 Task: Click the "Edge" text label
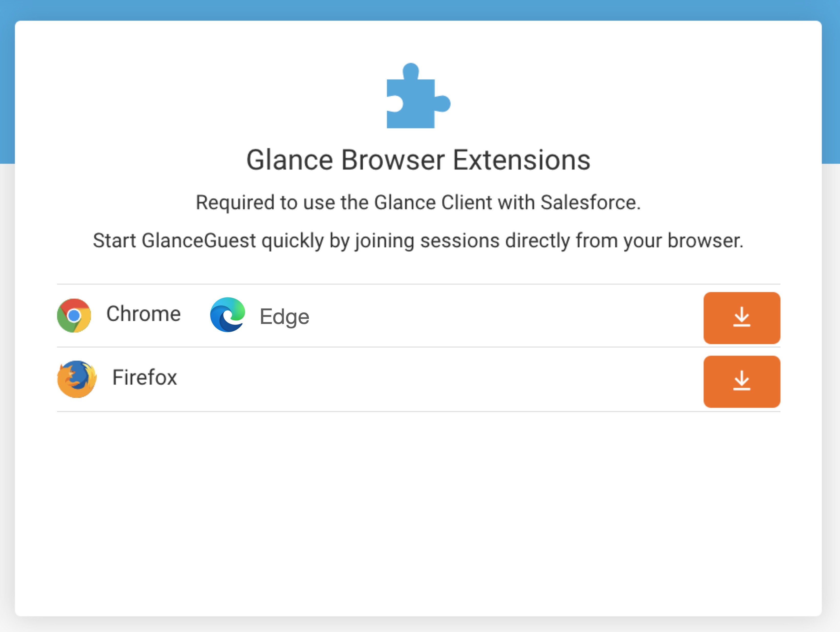(x=284, y=316)
